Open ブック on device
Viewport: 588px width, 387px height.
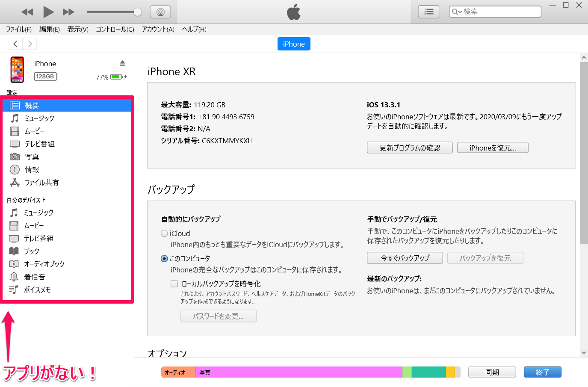[x=66, y=251]
